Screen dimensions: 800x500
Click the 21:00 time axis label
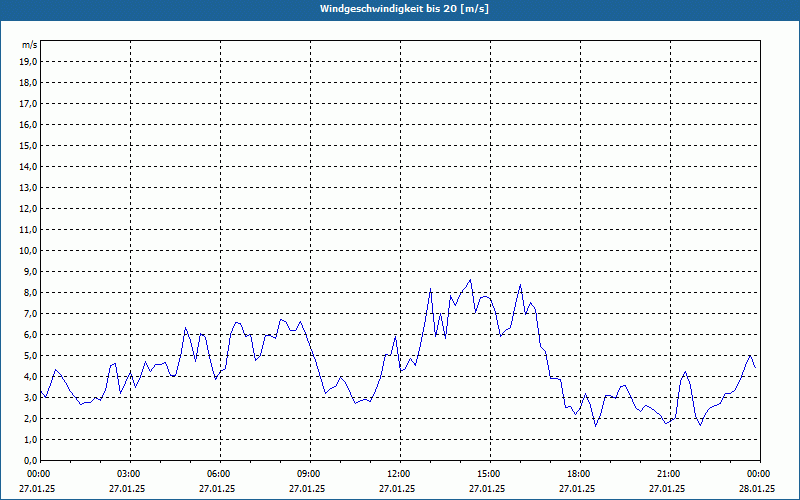click(670, 474)
